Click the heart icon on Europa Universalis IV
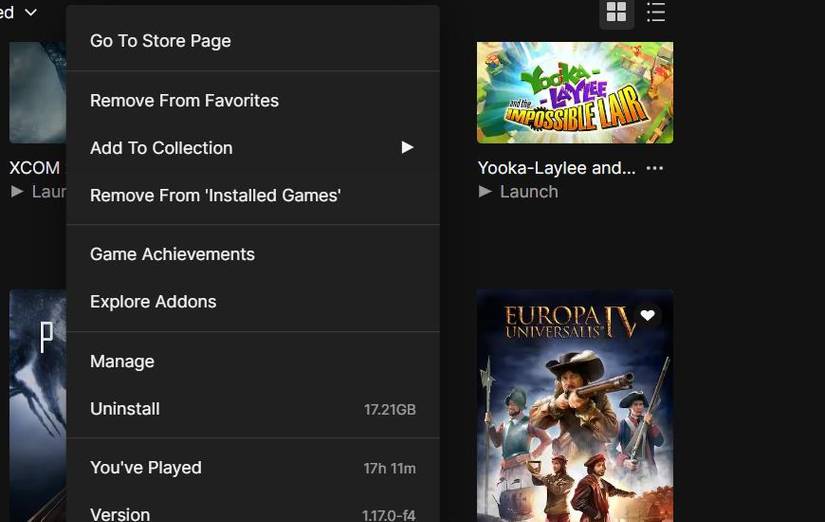Image resolution: width=825 pixels, height=522 pixels. (x=647, y=316)
